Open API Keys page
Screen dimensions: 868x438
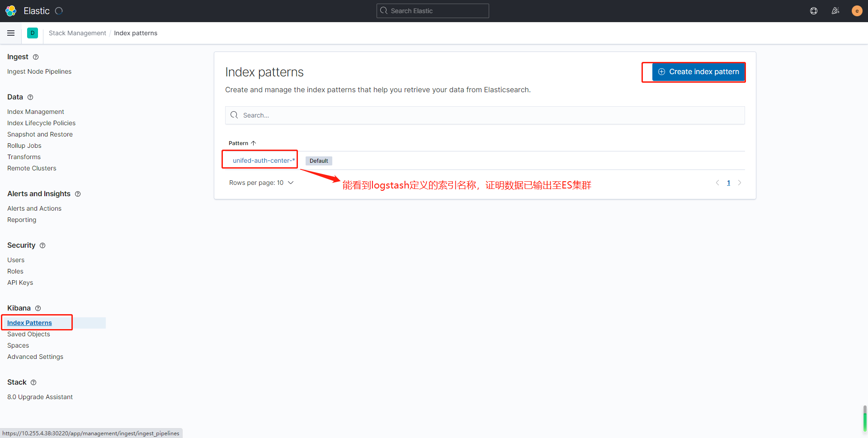(20, 283)
